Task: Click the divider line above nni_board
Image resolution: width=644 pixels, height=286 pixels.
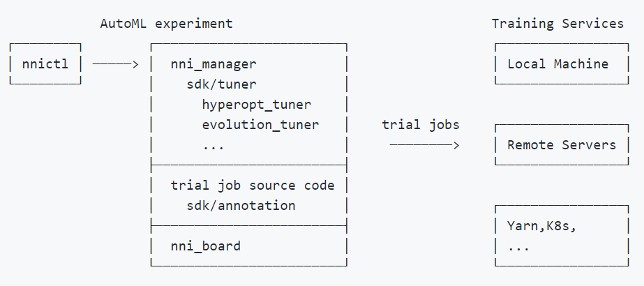Action: click(248, 225)
